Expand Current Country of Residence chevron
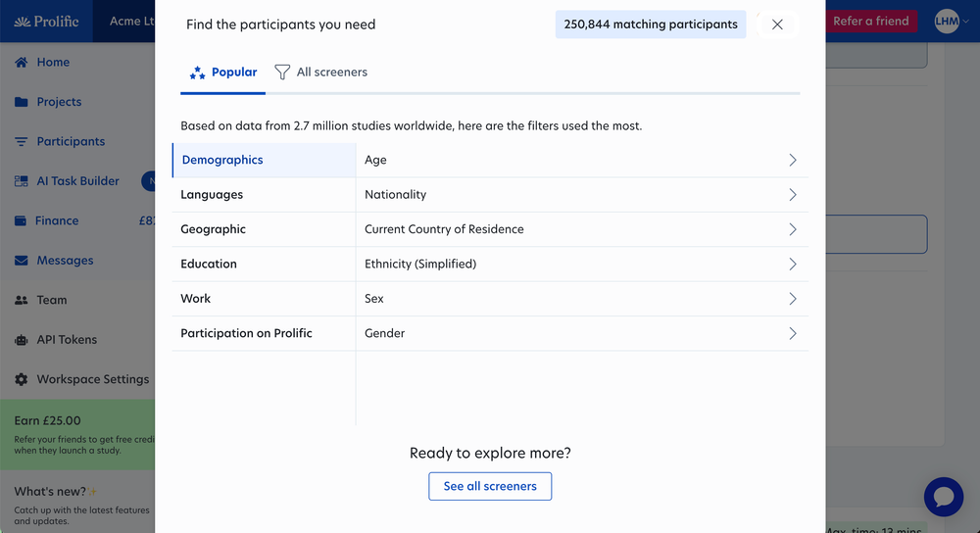 pyautogui.click(x=793, y=229)
